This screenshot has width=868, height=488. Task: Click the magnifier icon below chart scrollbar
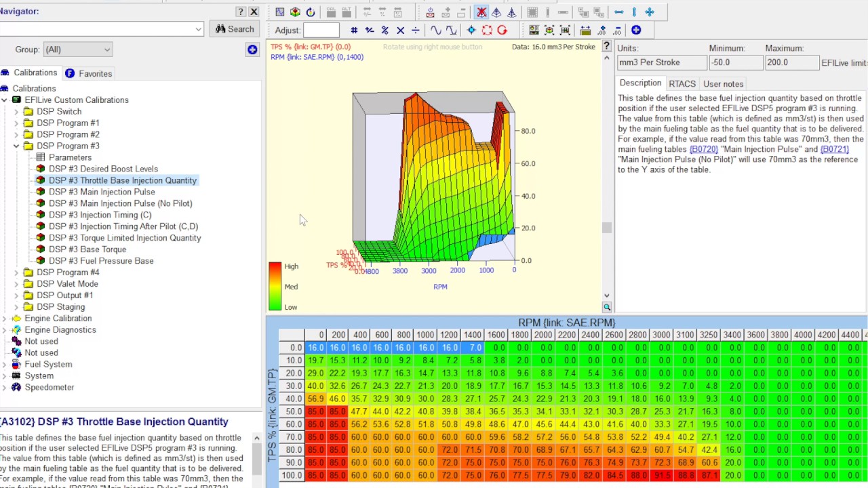pos(607,307)
